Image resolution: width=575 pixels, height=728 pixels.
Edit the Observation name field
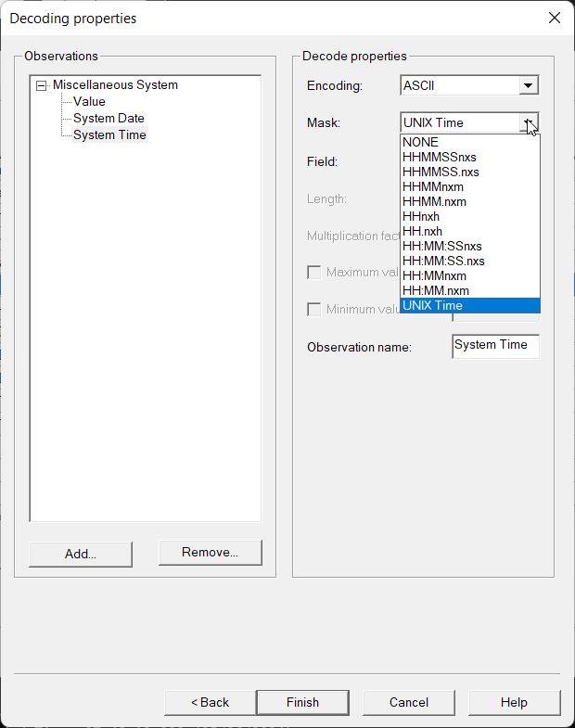pyautogui.click(x=495, y=346)
